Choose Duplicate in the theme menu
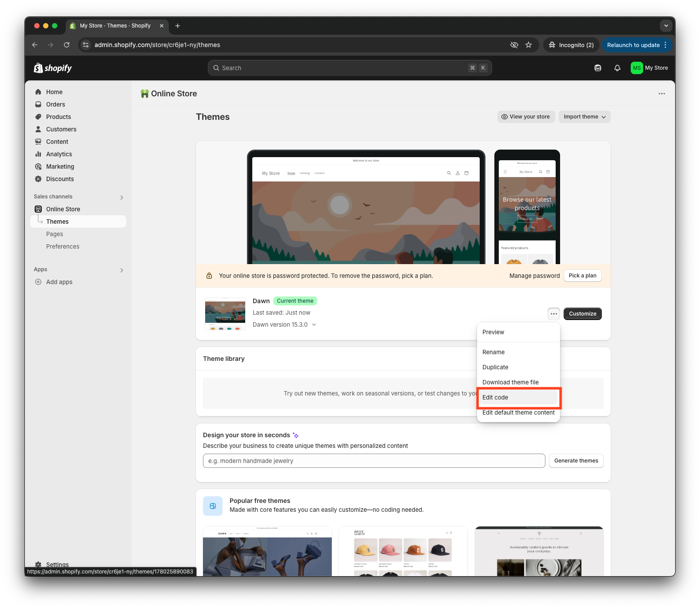The height and width of the screenshot is (609, 700). tap(495, 367)
